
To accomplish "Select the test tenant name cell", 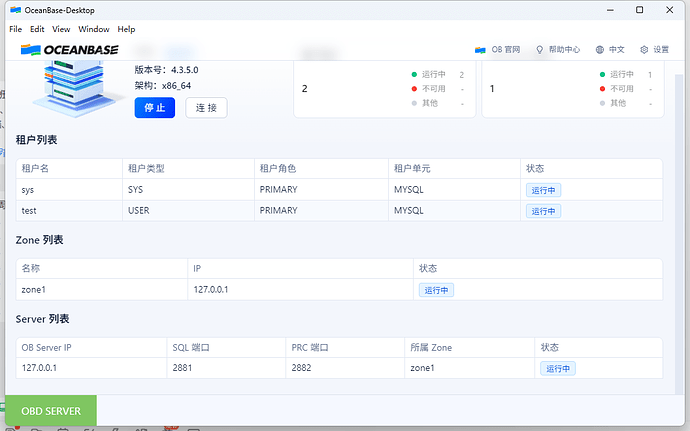I will click(69, 211).
